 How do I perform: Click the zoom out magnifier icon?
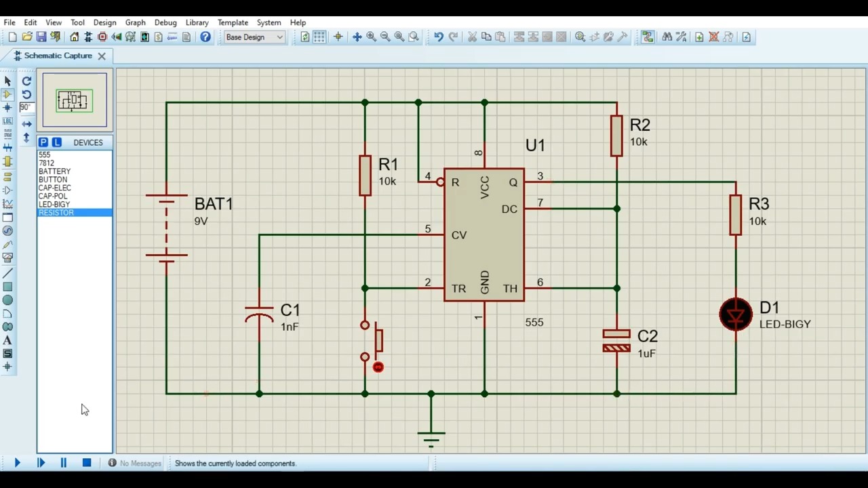385,37
